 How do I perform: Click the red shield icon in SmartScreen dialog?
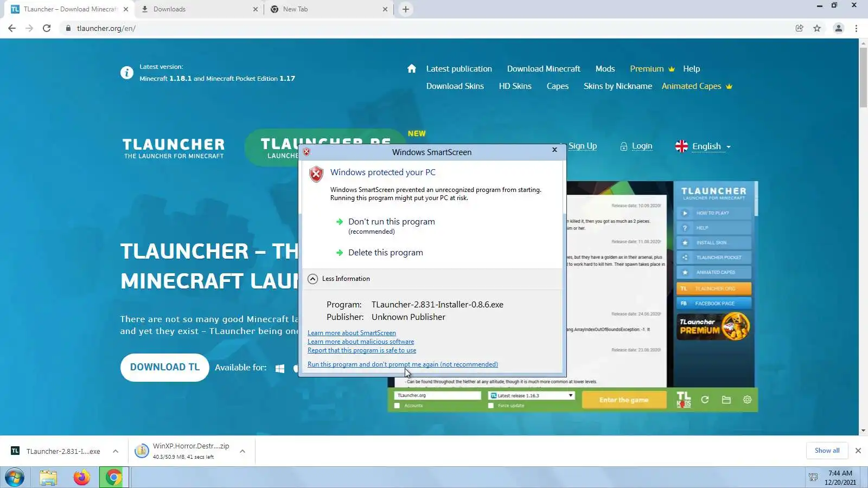316,174
